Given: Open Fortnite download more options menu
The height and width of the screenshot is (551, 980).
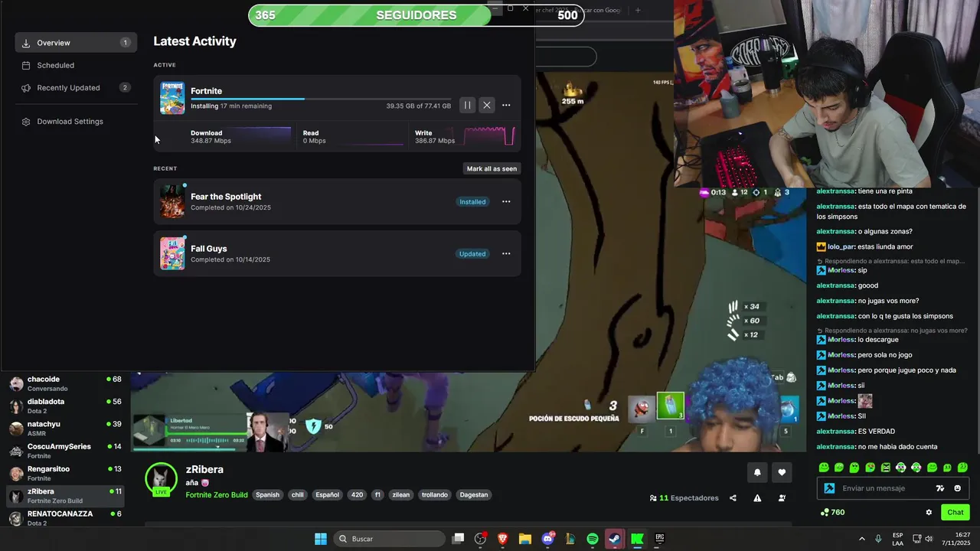Looking at the screenshot, I should pyautogui.click(x=506, y=105).
